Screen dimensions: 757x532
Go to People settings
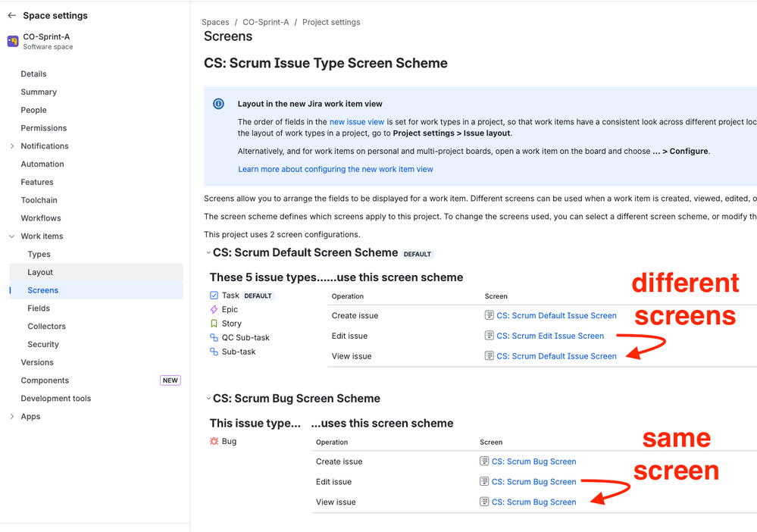pos(34,110)
